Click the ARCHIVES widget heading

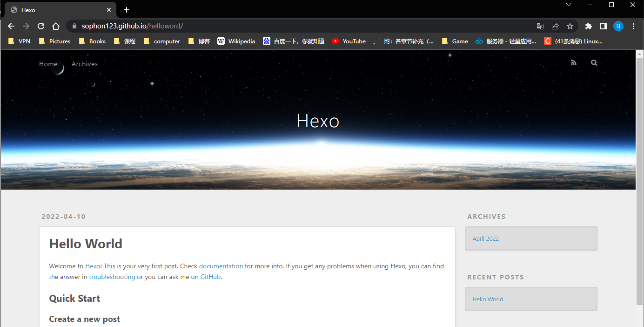coord(486,217)
